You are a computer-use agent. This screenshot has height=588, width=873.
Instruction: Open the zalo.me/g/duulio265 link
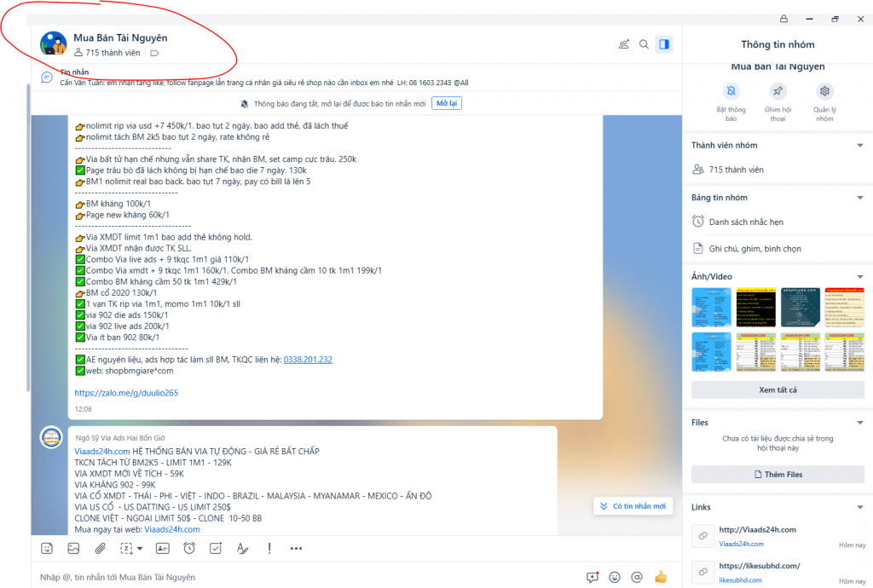pyautogui.click(x=126, y=393)
